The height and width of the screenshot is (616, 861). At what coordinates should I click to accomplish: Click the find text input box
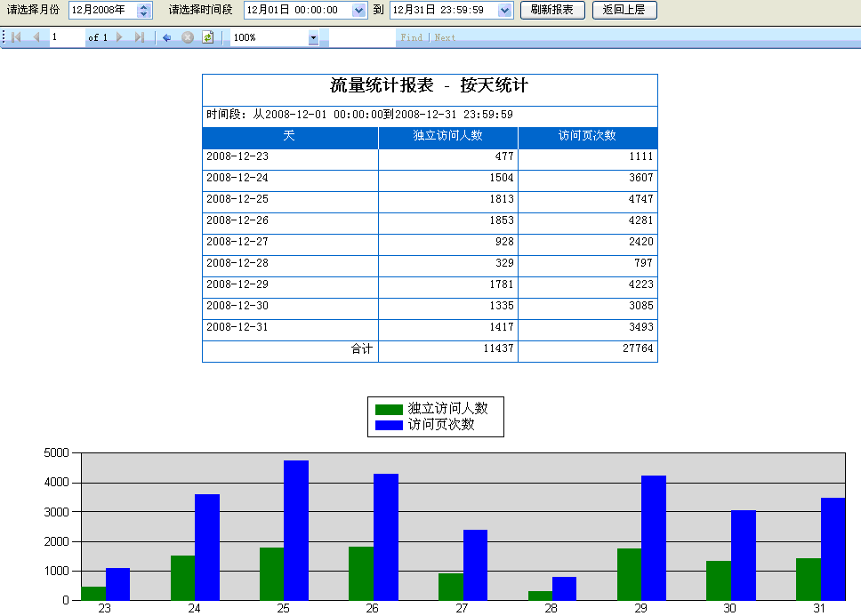coord(361,37)
